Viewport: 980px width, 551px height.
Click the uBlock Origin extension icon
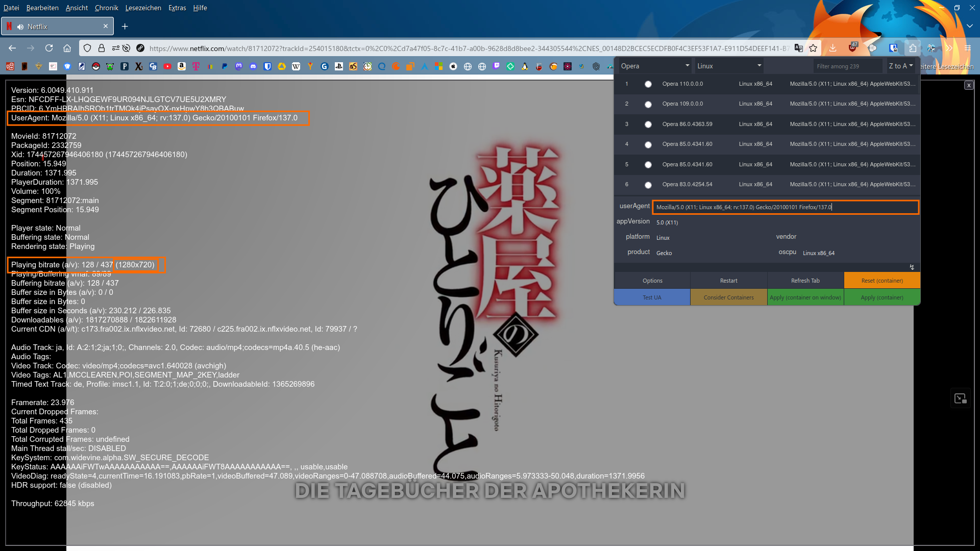[852, 48]
